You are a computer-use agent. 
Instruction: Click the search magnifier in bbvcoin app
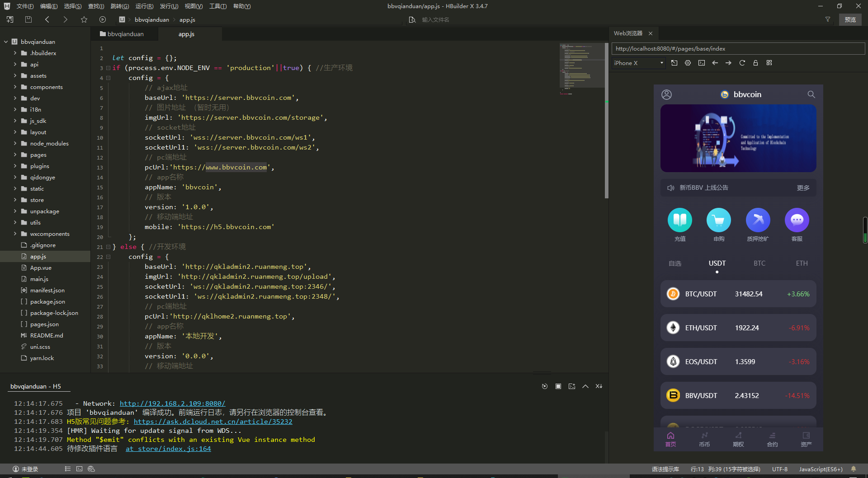click(x=811, y=94)
